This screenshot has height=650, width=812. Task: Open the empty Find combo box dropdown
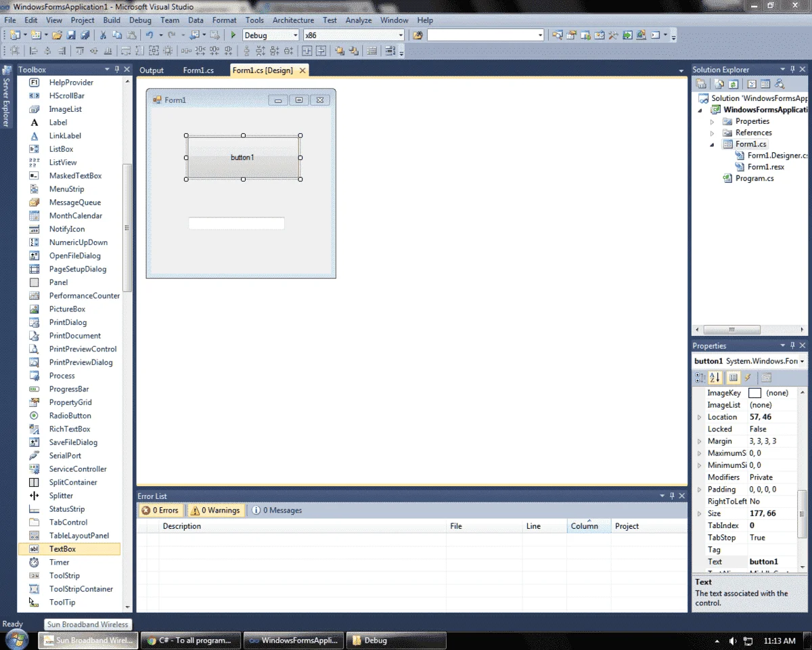(x=540, y=35)
